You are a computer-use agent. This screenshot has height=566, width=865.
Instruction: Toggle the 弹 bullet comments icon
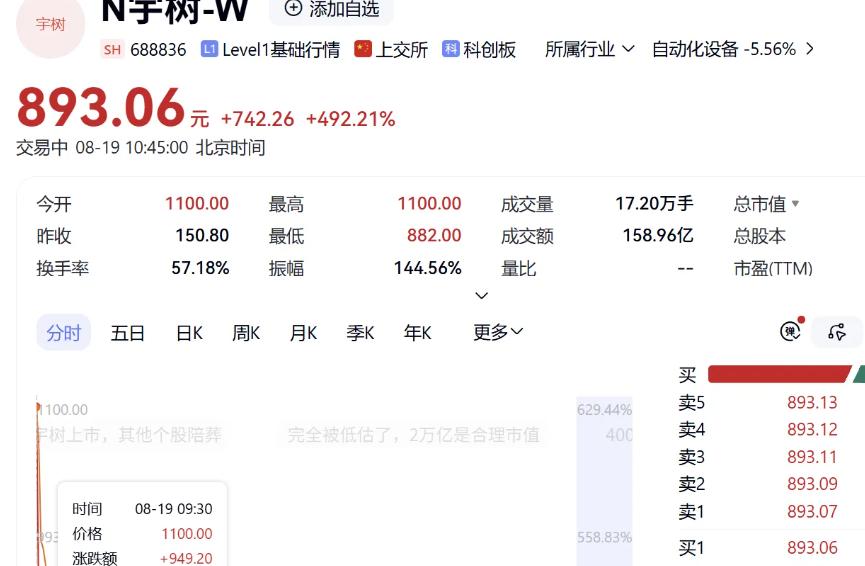point(791,331)
